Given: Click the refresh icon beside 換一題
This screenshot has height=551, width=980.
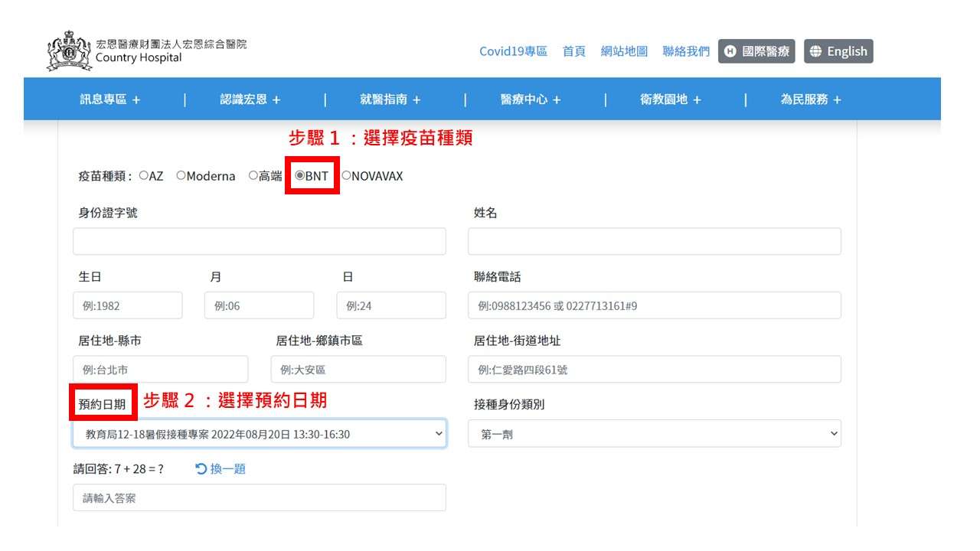Looking at the screenshot, I should [x=201, y=469].
